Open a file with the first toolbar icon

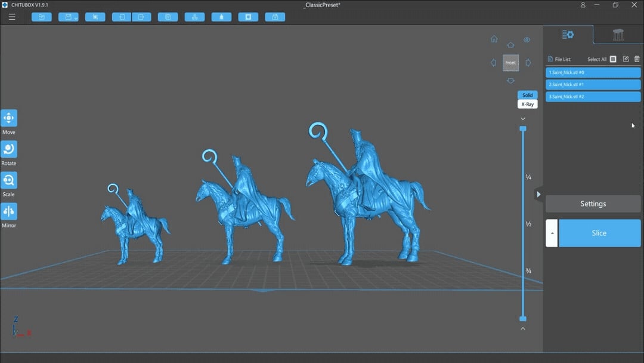click(x=41, y=17)
